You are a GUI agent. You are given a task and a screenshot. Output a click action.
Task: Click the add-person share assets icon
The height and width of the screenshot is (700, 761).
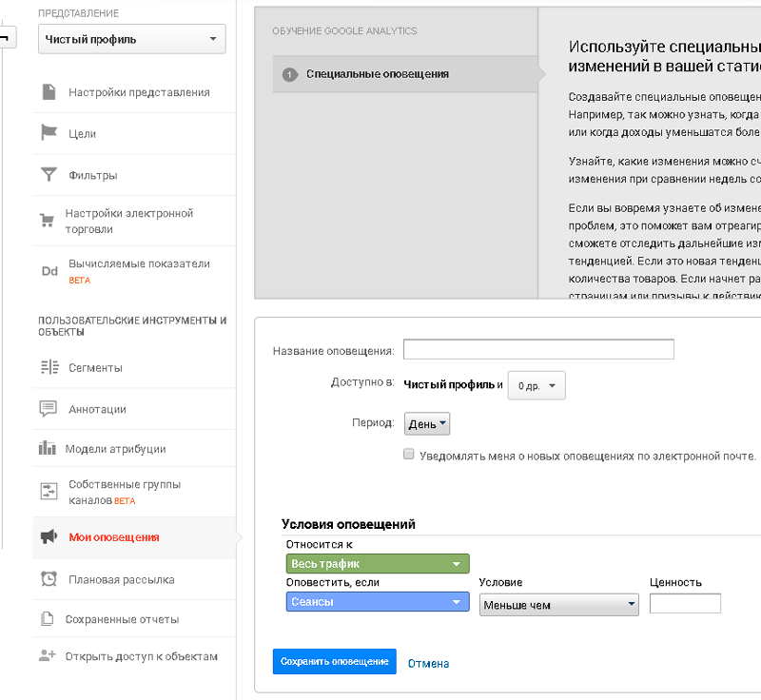47,655
